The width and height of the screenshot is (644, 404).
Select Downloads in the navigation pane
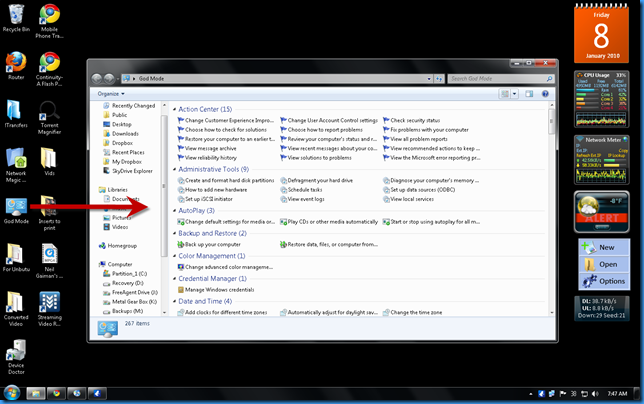[121, 133]
